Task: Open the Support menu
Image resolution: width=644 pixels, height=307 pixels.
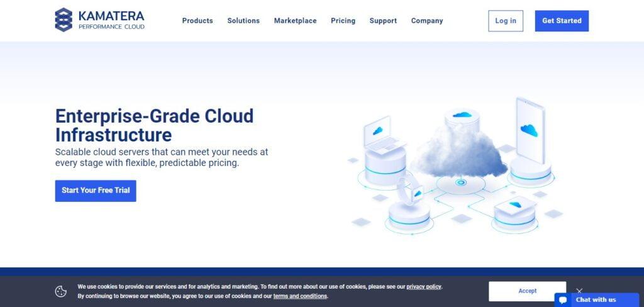Action: 383,21
